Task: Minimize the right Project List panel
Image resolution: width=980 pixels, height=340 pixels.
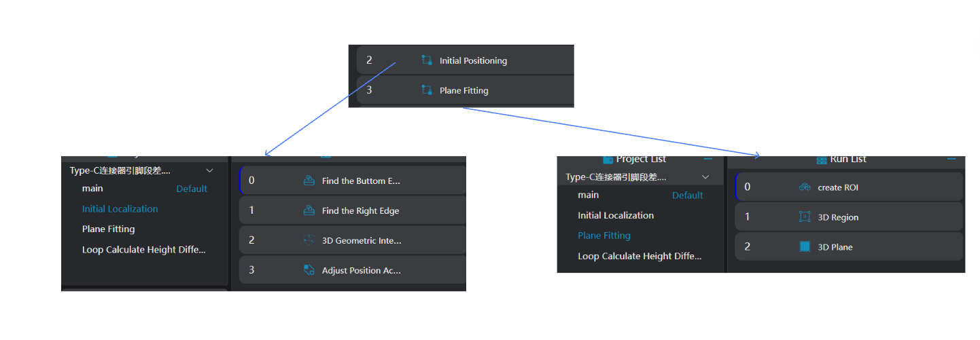Action: pos(707,159)
